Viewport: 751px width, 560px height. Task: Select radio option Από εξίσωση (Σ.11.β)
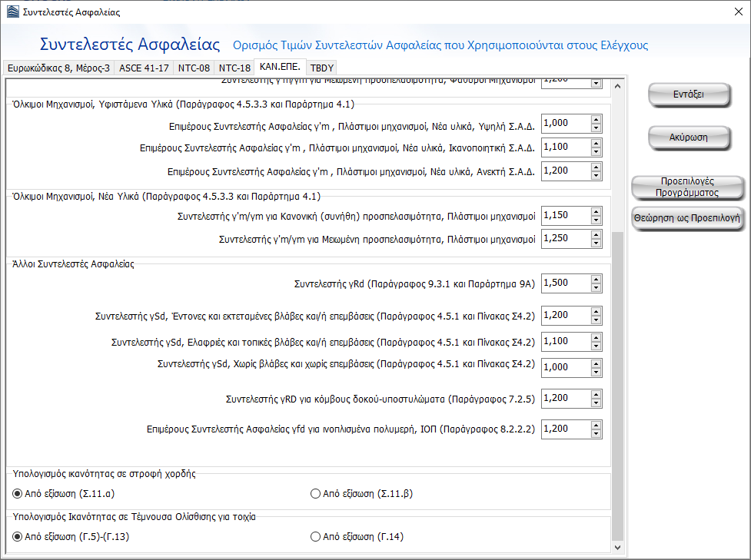pos(315,494)
